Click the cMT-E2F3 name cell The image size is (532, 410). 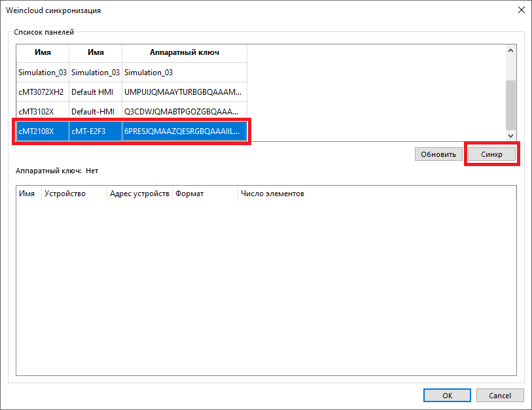point(95,131)
